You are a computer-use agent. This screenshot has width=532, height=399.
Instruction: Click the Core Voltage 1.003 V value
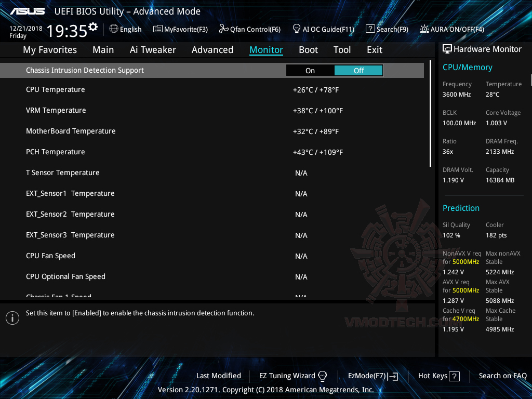(x=496, y=123)
